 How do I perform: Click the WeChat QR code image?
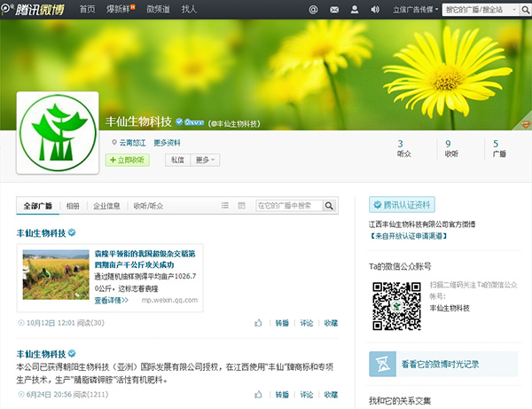[x=396, y=306]
